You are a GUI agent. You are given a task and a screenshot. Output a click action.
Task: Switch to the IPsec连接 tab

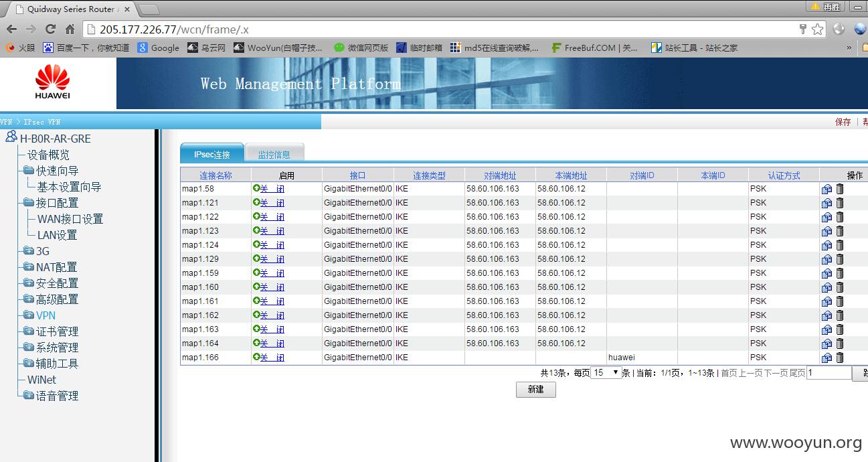(x=212, y=154)
